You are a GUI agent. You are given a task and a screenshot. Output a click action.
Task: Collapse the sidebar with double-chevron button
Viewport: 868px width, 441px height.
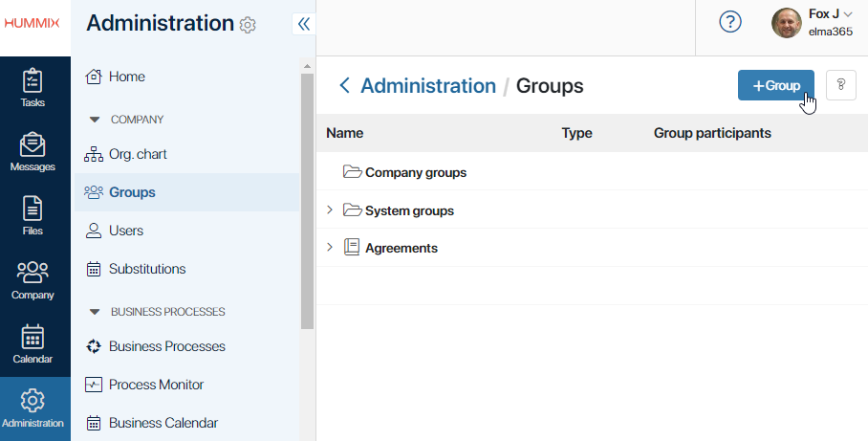pyautogui.click(x=303, y=24)
